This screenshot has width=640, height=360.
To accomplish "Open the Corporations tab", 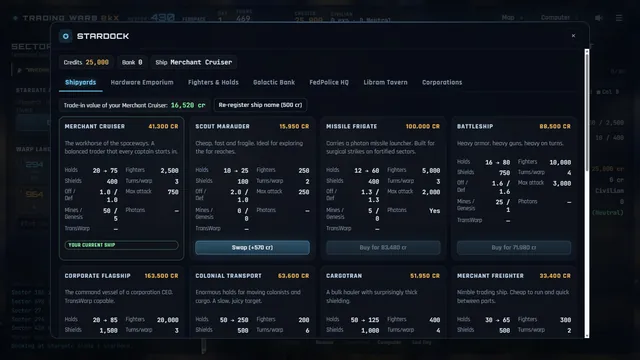I will (x=442, y=82).
